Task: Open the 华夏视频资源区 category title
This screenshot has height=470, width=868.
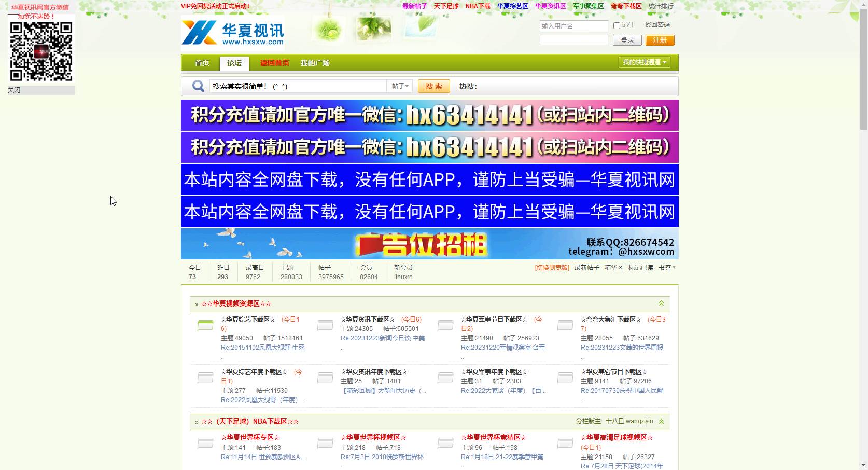Action: [236, 304]
